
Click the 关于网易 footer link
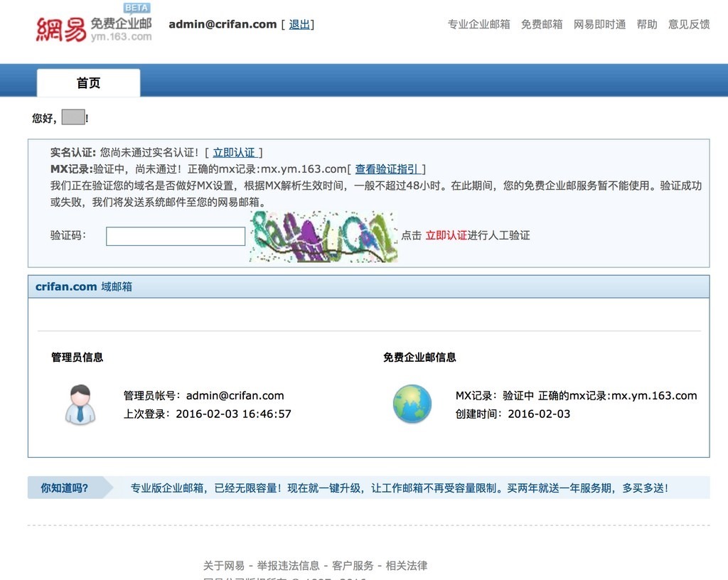pyautogui.click(x=224, y=566)
